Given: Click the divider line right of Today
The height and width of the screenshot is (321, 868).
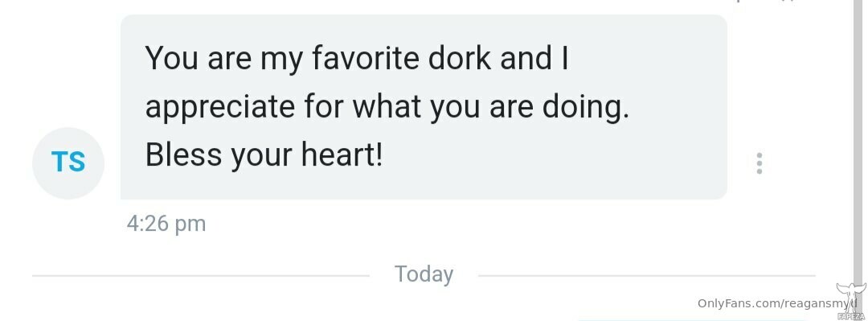Looking at the screenshot, I should (x=646, y=275).
